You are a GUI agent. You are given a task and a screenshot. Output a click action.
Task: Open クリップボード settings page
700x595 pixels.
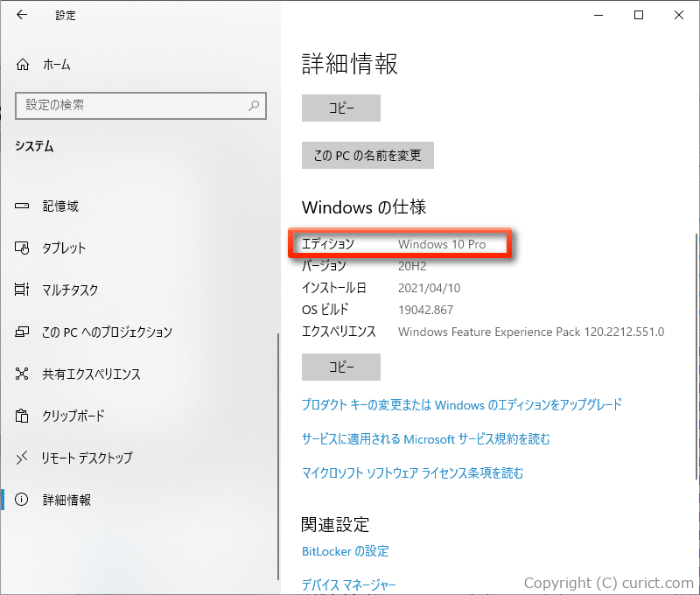[x=73, y=416]
